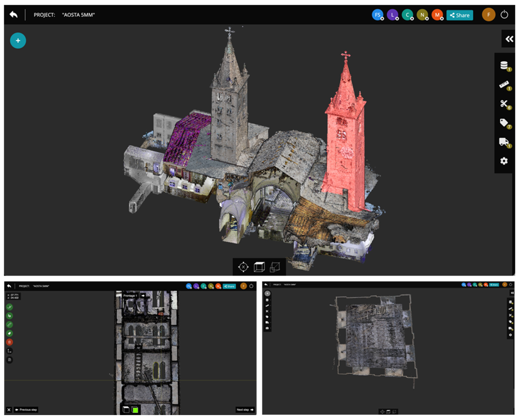Go to Previous step
519x420 pixels.
[26, 410]
